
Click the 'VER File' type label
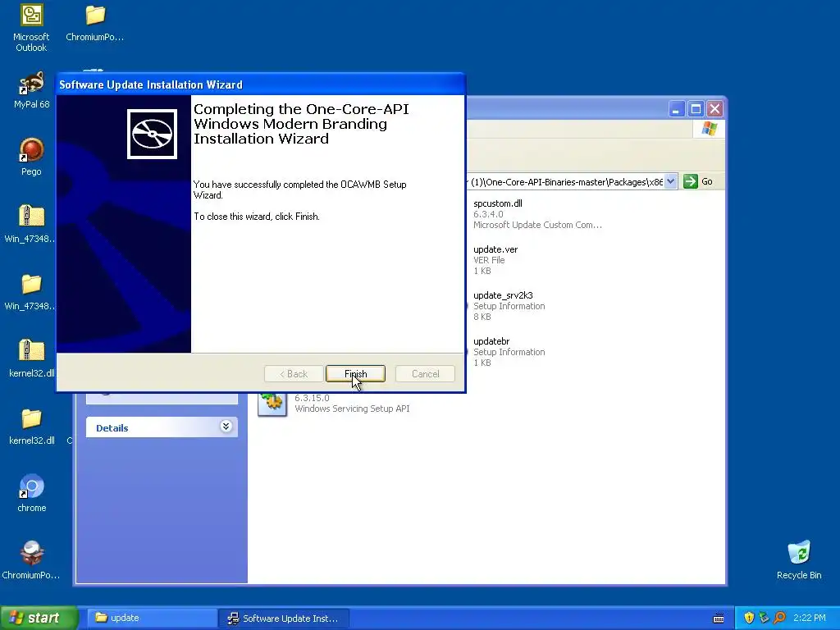click(x=489, y=260)
